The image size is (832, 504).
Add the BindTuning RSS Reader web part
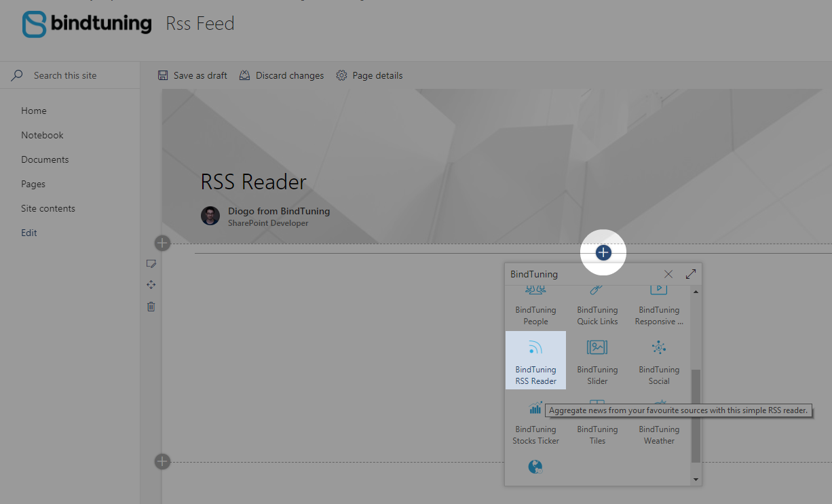tap(535, 360)
